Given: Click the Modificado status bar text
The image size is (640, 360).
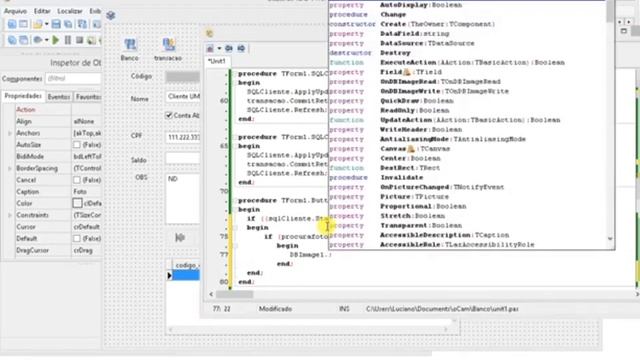Looking at the screenshot, I should [275, 309].
